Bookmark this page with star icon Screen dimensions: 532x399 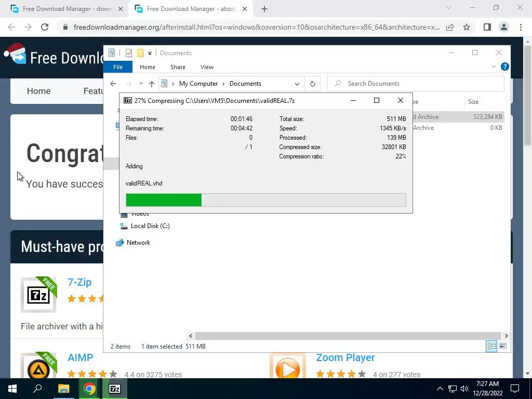(x=467, y=27)
